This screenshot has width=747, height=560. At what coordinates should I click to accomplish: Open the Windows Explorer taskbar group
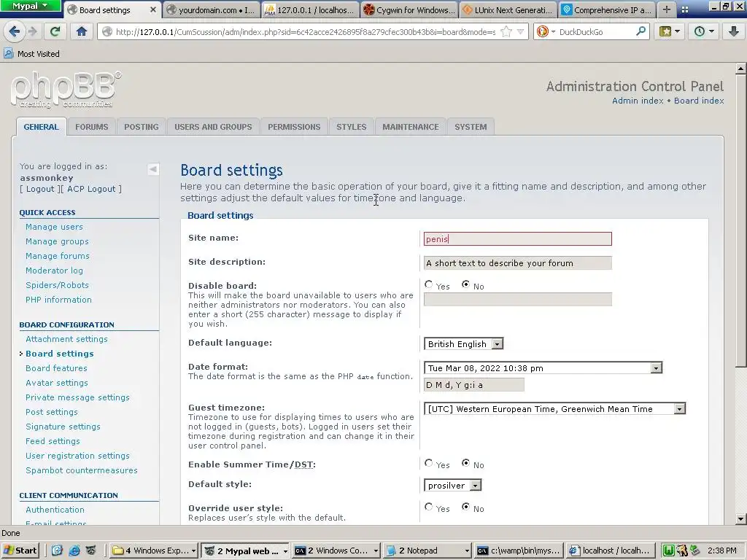coord(155,551)
